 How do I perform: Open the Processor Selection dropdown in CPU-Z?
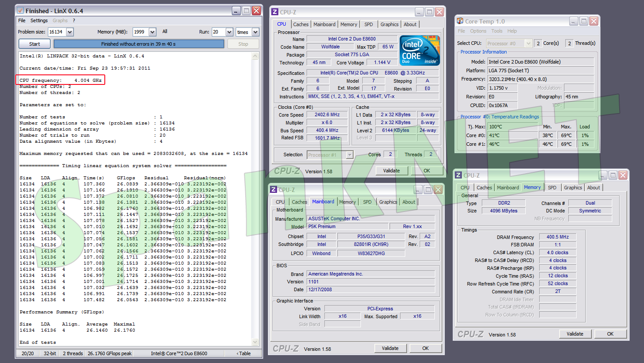(349, 155)
